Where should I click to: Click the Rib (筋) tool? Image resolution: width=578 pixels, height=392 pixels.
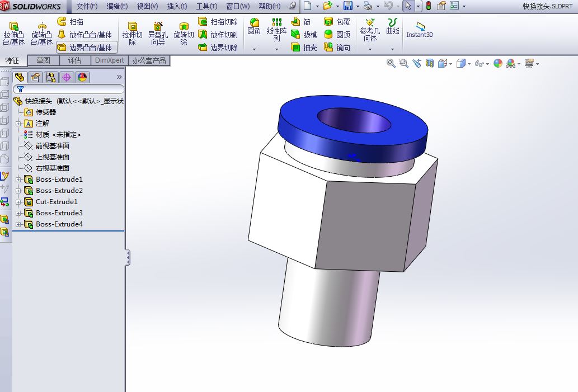(301, 22)
